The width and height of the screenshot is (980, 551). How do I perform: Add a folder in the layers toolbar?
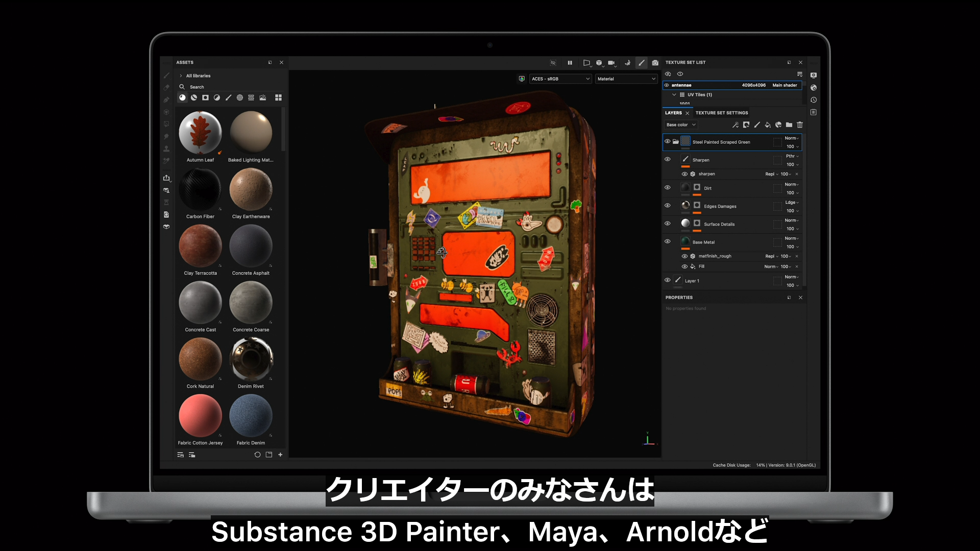coord(789,125)
